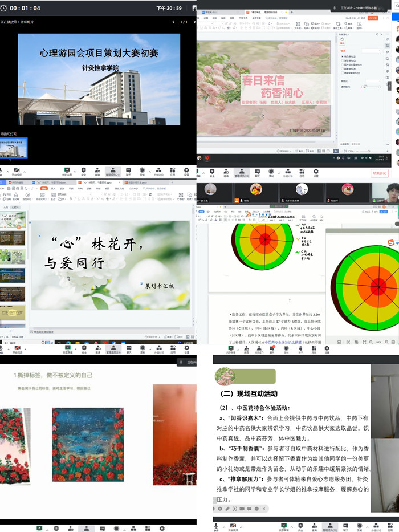
Task: Toggle microphone mute below the 现场互动活动 document
Action: click(x=216, y=527)
